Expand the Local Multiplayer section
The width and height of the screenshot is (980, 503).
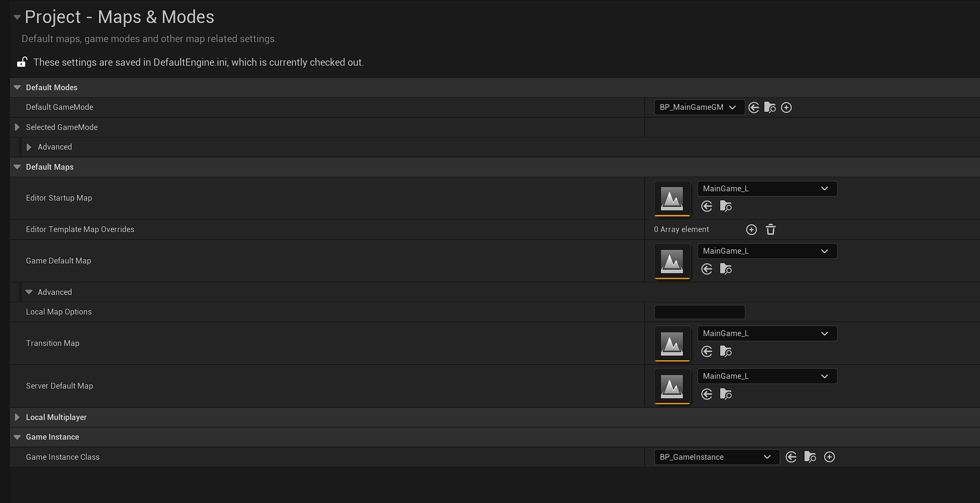pos(17,417)
